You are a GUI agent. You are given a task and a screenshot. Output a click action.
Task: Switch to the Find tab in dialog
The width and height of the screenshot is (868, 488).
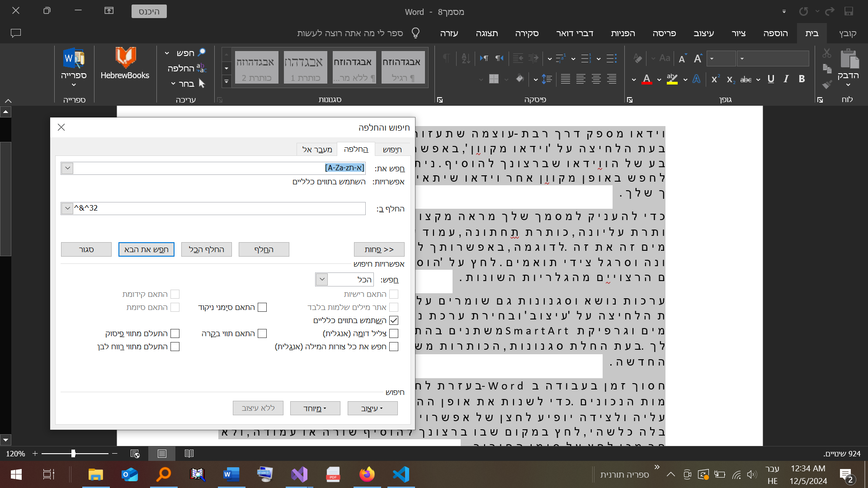392,150
